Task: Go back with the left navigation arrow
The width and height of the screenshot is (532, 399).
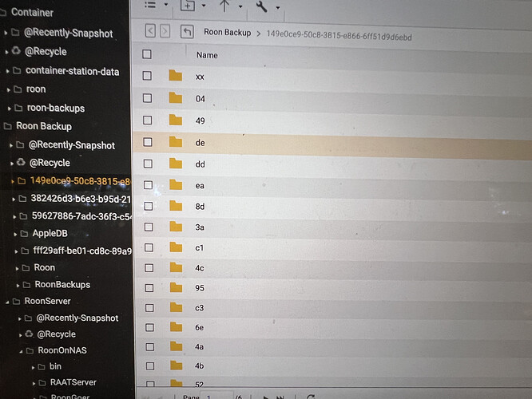Action: 151,31
